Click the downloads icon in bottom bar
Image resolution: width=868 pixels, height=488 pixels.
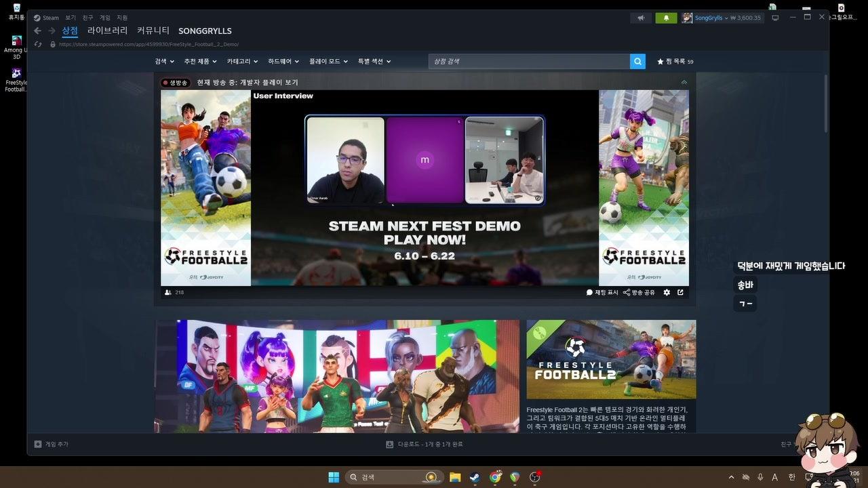pyautogui.click(x=390, y=445)
